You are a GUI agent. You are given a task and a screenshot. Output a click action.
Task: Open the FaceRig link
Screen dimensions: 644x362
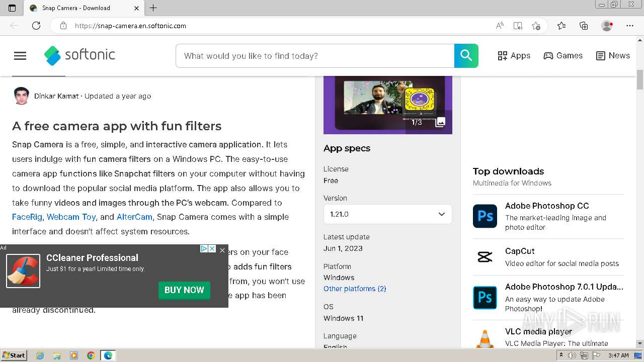[x=27, y=217]
